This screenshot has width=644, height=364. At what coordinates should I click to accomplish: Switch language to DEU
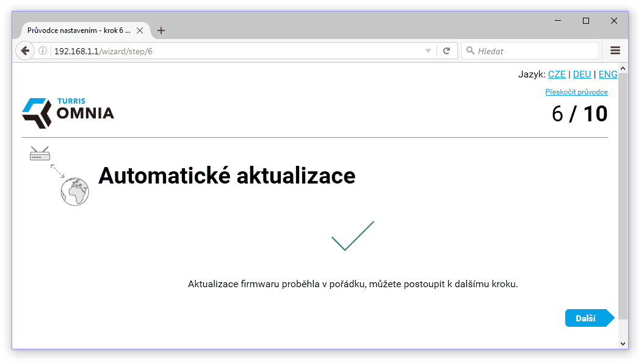tap(582, 74)
